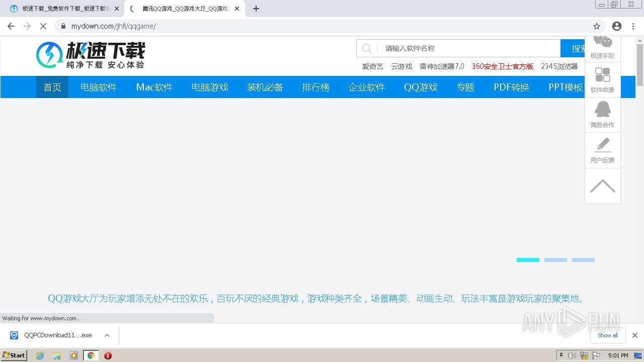Click the blue 搜索 button
This screenshot has width=644, height=362.
(573, 48)
